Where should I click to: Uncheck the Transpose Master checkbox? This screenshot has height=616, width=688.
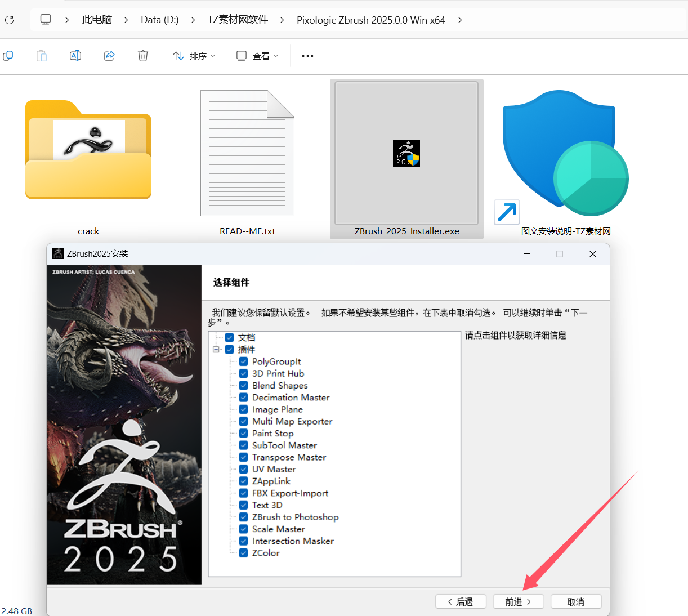tap(243, 457)
